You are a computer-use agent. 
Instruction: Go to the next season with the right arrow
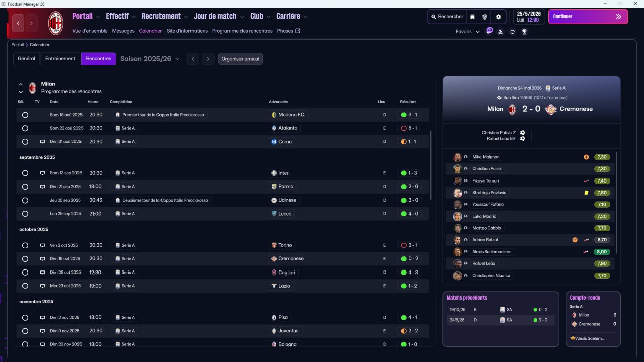click(208, 59)
